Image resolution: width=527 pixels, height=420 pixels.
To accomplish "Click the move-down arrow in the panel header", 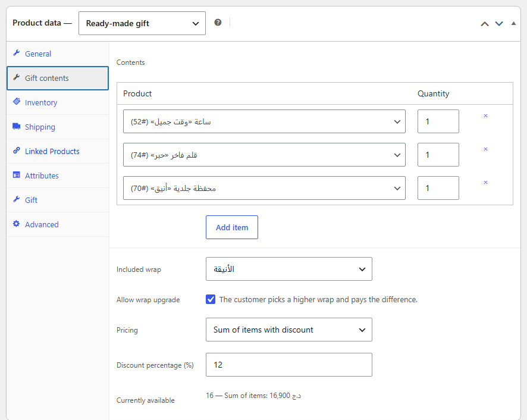I will tap(499, 24).
